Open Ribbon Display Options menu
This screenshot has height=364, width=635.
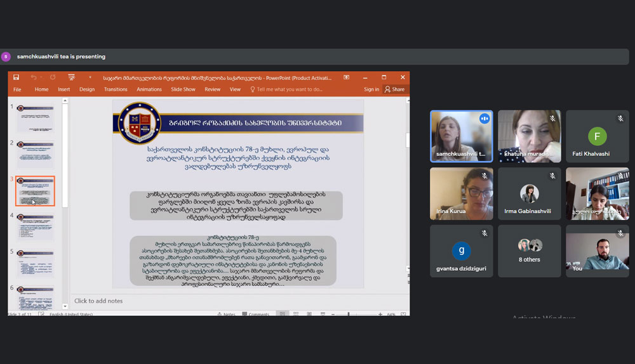point(347,77)
